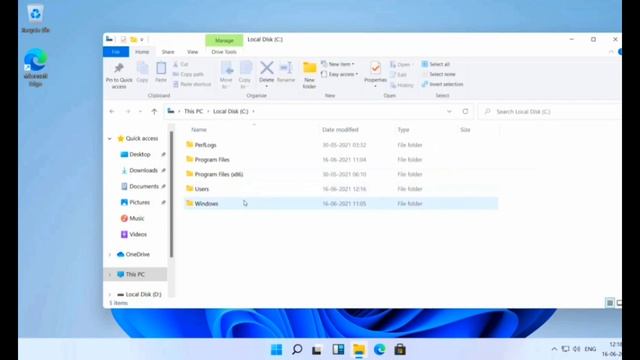Open the New item dropdown
The width and height of the screenshot is (640, 360).
(x=338, y=64)
